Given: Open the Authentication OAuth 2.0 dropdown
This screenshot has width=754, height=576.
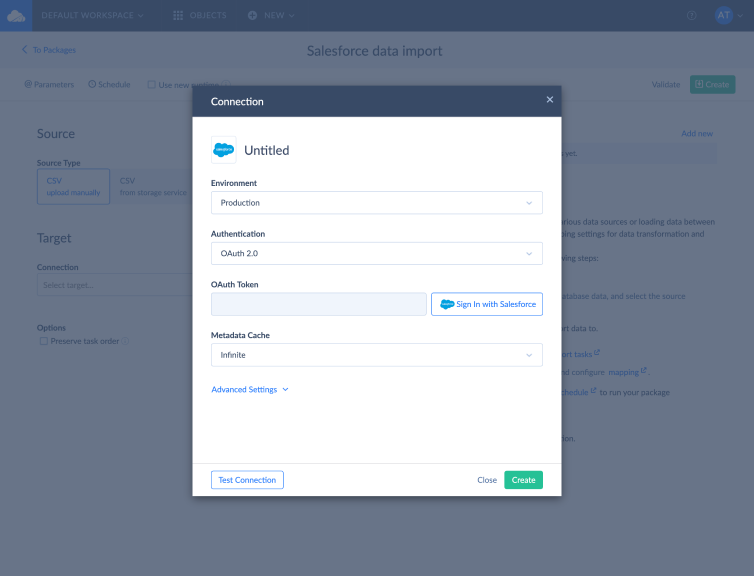Looking at the screenshot, I should pos(377,253).
